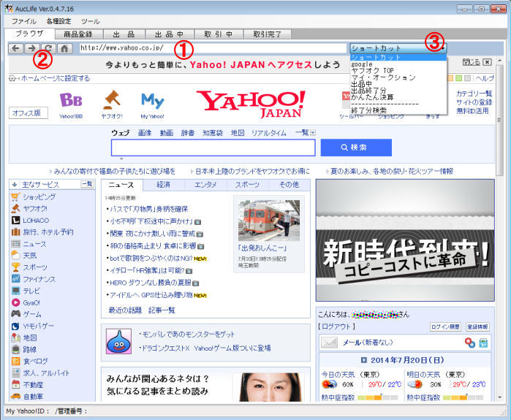Image resolution: width=511 pixels, height=420 pixels.
Task: Open the My Yahoo! icon
Action: (x=153, y=100)
